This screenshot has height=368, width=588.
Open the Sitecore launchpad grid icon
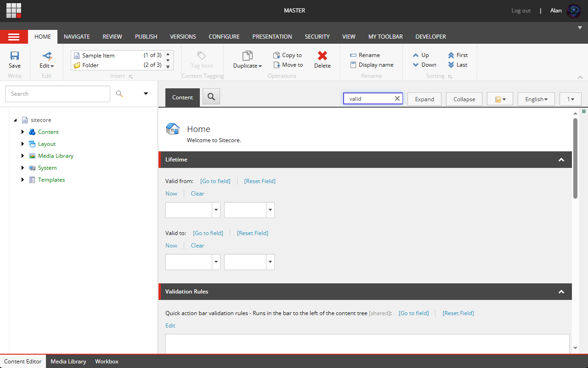coord(14,11)
